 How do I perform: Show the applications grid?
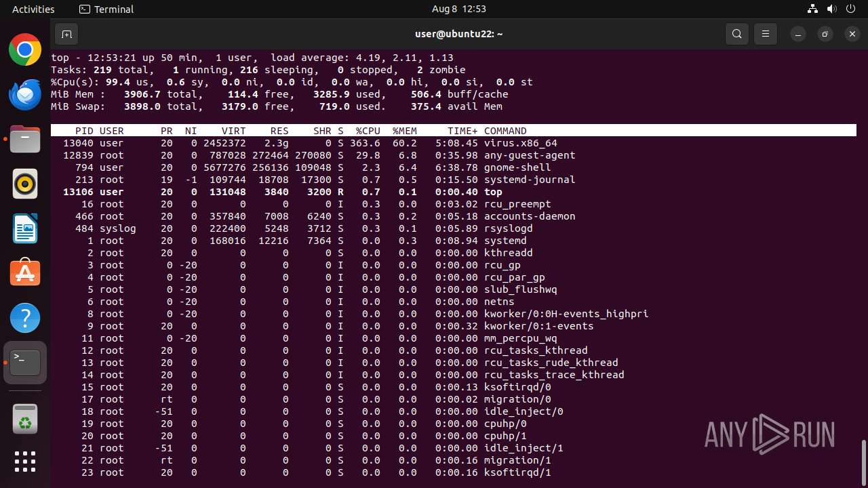(25, 462)
